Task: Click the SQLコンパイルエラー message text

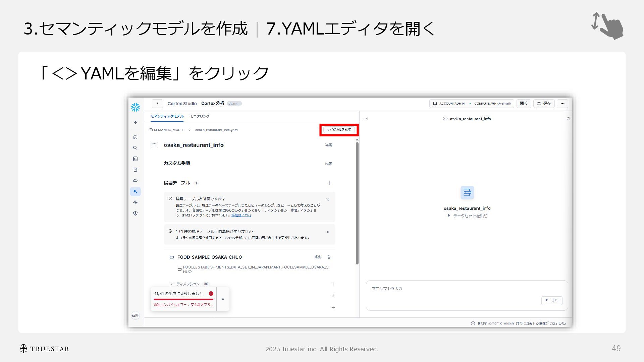Action: (183, 305)
